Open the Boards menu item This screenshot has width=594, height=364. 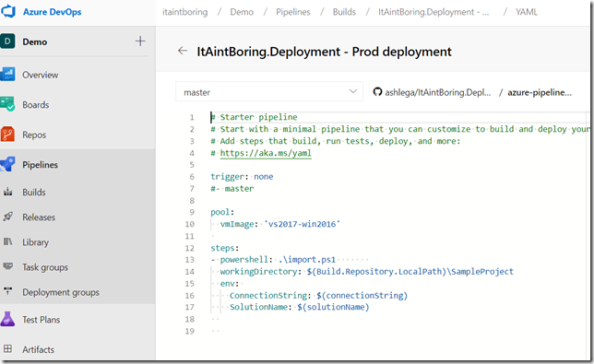[36, 105]
